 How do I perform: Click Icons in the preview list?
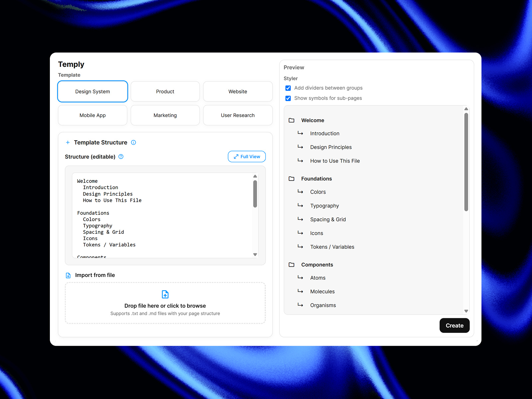(317, 233)
